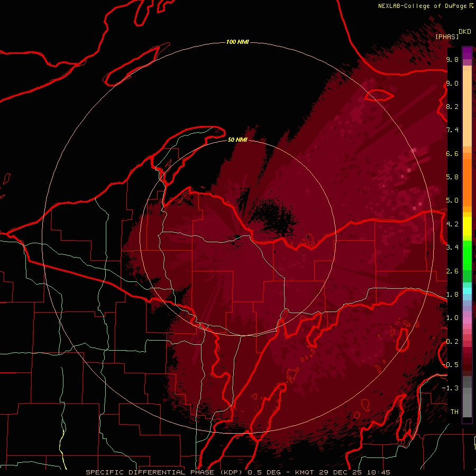Click the 5.8 scale value
The image size is (476, 476).
(452, 177)
